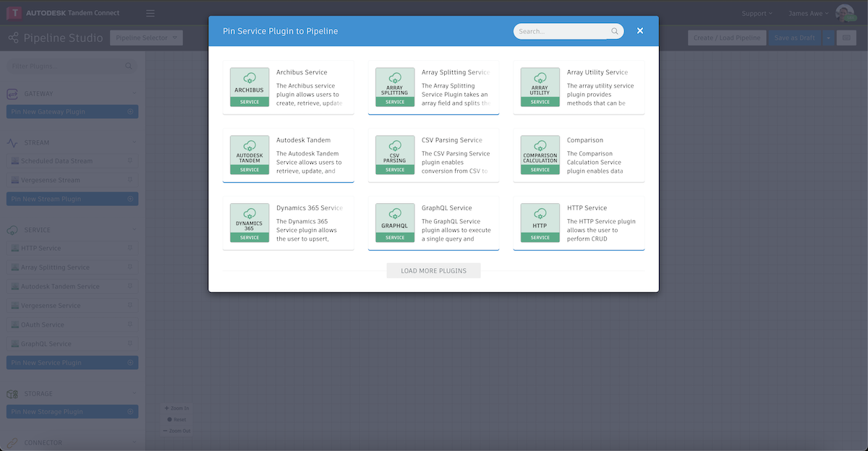Click the HTTP plugin icon in dialog
The height and width of the screenshot is (451, 868).
point(540,223)
